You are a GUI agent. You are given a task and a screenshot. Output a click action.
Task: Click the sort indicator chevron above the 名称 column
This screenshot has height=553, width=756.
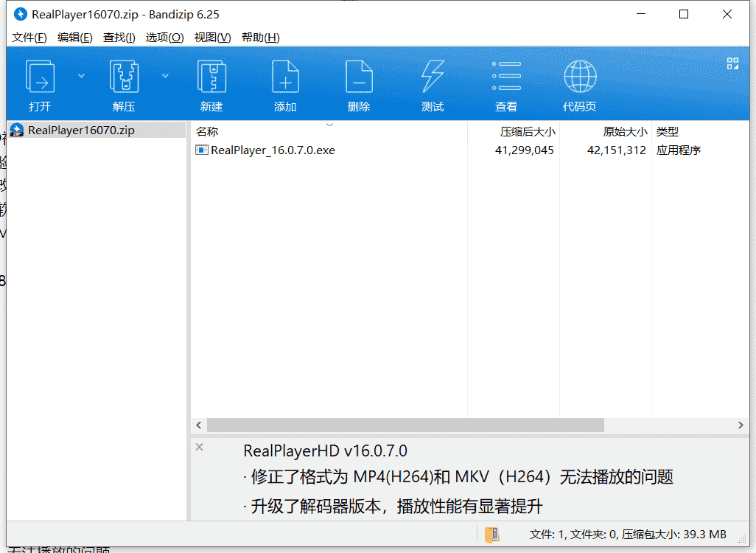330,125
